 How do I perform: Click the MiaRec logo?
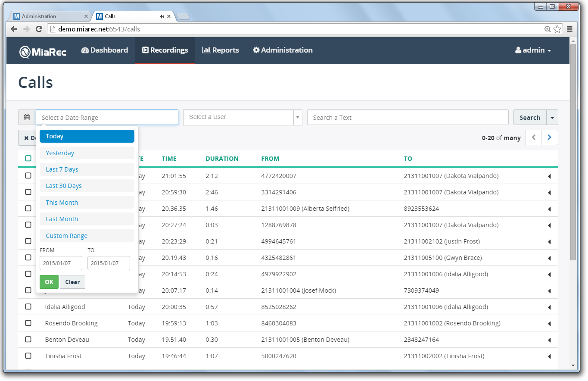point(43,52)
